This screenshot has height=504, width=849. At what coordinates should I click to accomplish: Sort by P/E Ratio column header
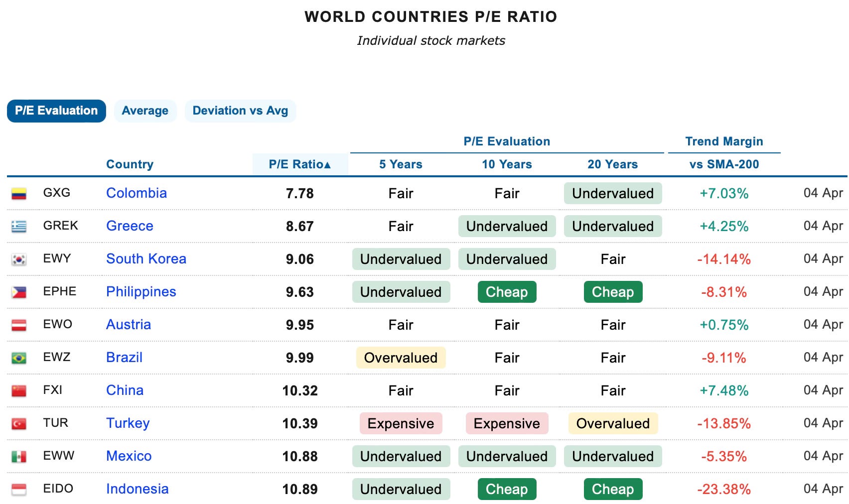[x=300, y=164]
